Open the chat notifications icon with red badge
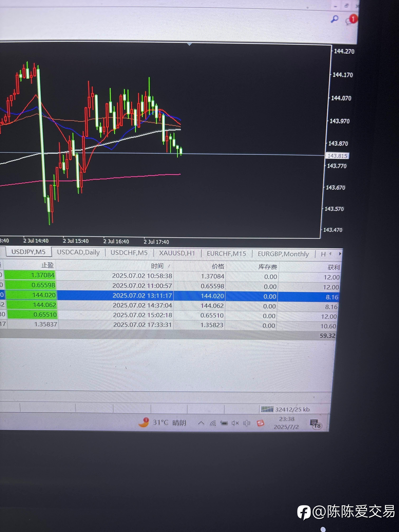The width and height of the screenshot is (399, 532). pyautogui.click(x=351, y=20)
